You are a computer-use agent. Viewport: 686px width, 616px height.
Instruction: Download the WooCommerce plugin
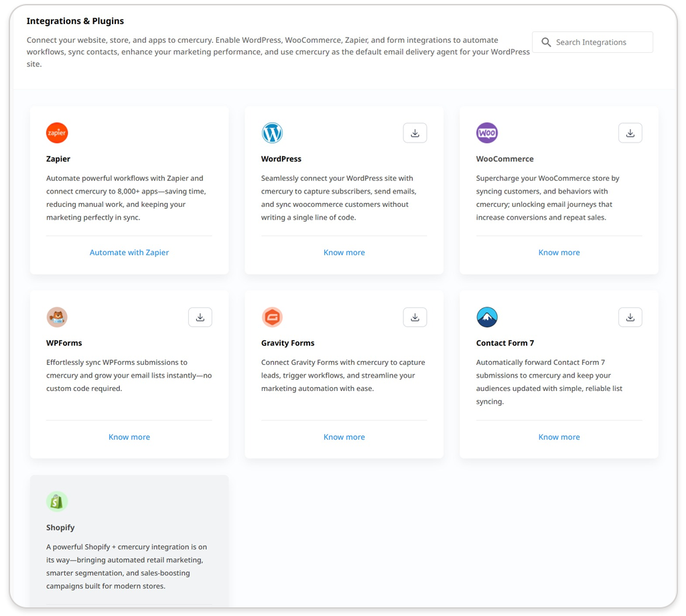point(630,133)
